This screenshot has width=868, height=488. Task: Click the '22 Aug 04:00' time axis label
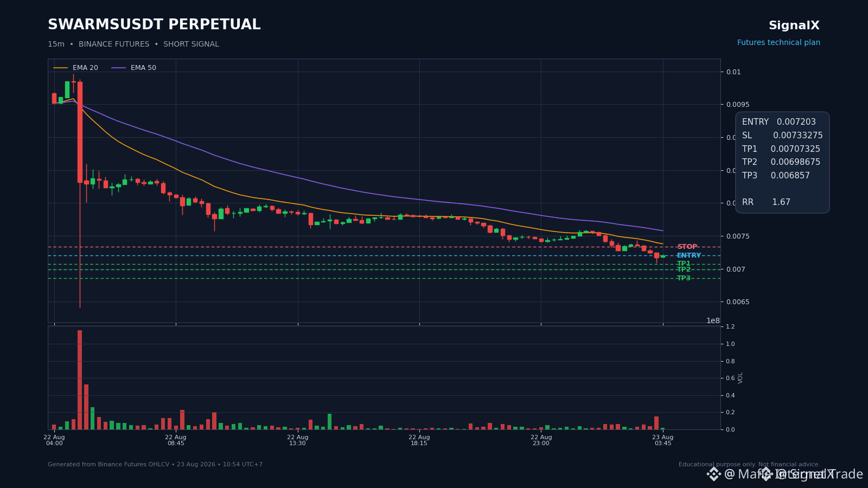pos(54,440)
